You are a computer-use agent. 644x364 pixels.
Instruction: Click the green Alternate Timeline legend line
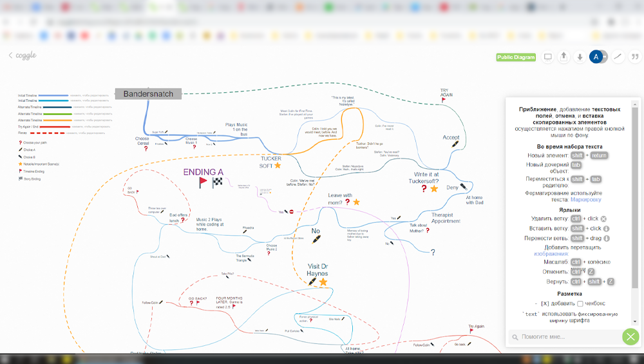point(57,114)
